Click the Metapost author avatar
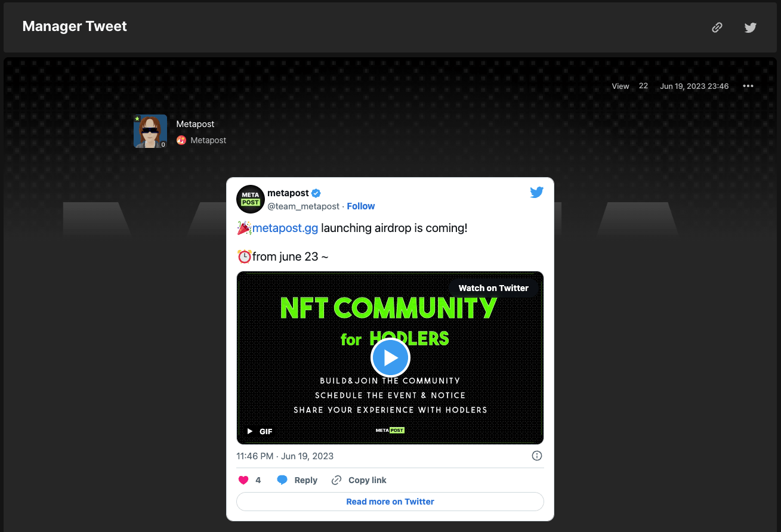781x532 pixels. (x=150, y=131)
